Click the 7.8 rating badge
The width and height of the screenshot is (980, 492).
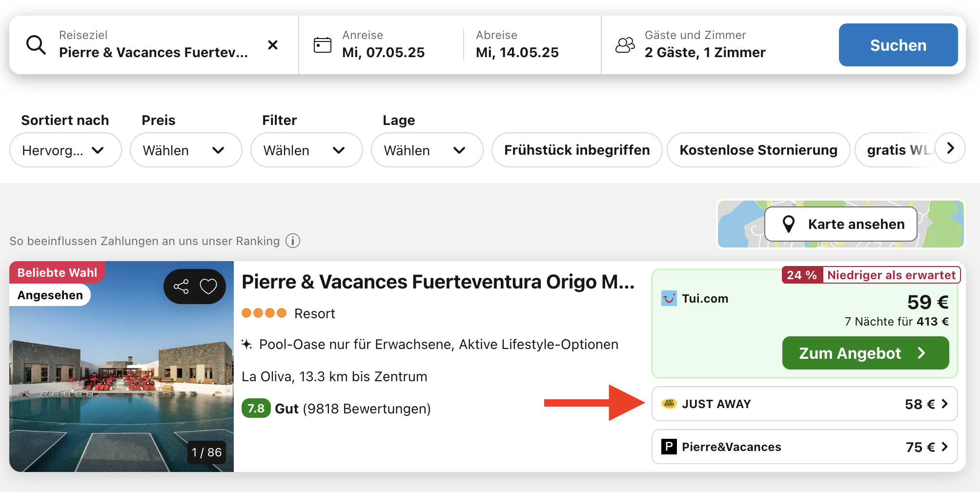click(256, 408)
